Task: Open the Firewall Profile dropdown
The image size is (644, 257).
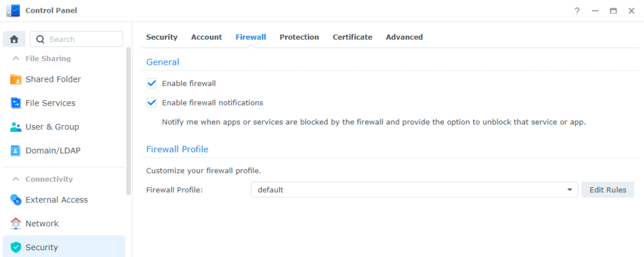Action: 414,190
